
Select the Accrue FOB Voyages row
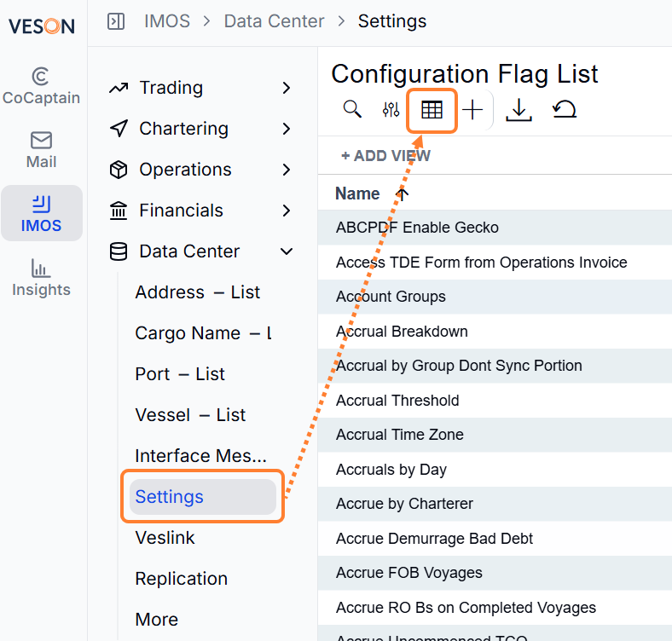click(495, 573)
